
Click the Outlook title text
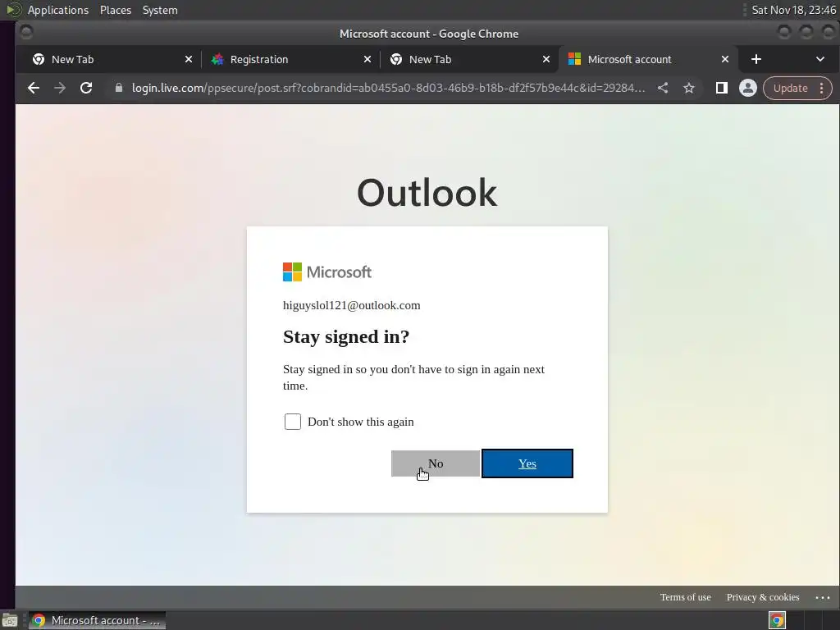[427, 193]
